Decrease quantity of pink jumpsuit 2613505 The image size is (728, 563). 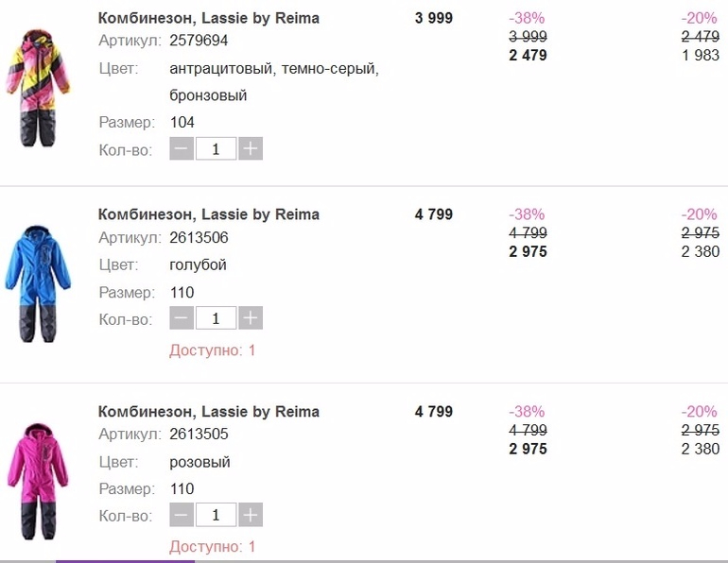(x=182, y=516)
